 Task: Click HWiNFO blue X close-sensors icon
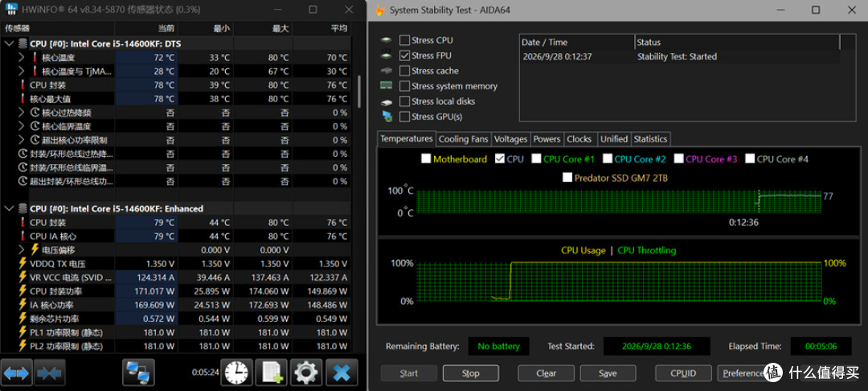[x=342, y=372]
